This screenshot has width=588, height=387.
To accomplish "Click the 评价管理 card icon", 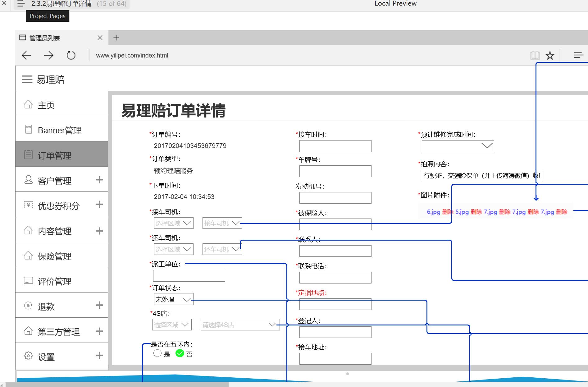I will tap(28, 280).
